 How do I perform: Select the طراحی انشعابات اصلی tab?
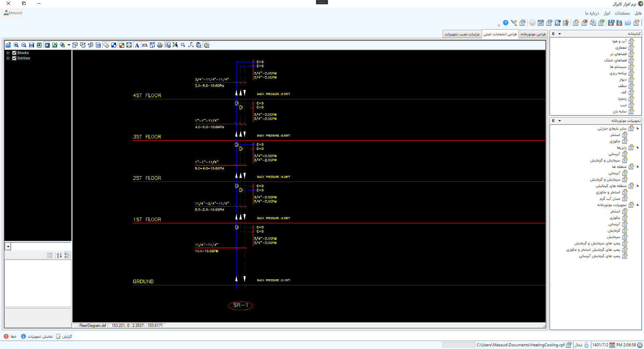pos(500,34)
